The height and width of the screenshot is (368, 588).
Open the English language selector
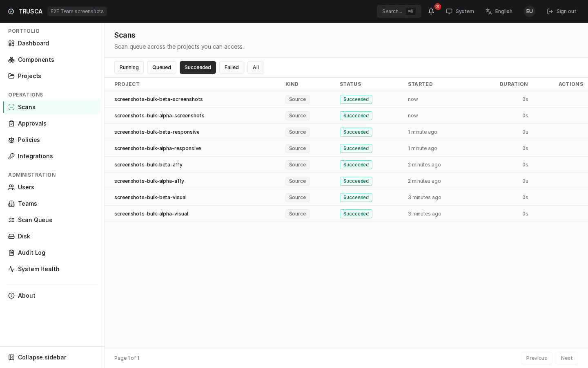[x=499, y=11]
